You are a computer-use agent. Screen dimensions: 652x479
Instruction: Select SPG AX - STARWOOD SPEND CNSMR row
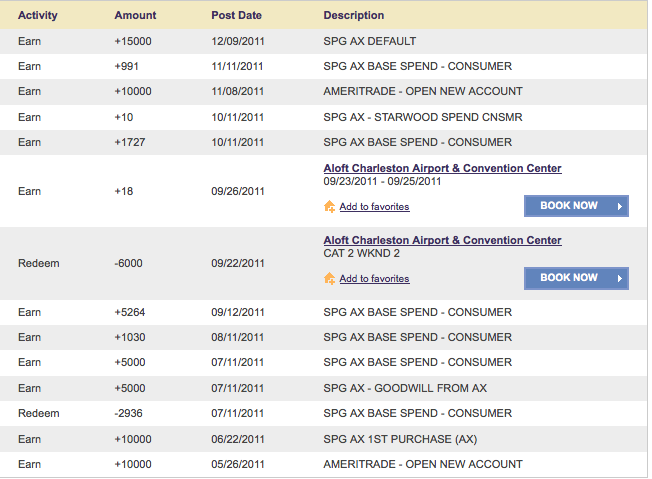[x=324, y=117]
